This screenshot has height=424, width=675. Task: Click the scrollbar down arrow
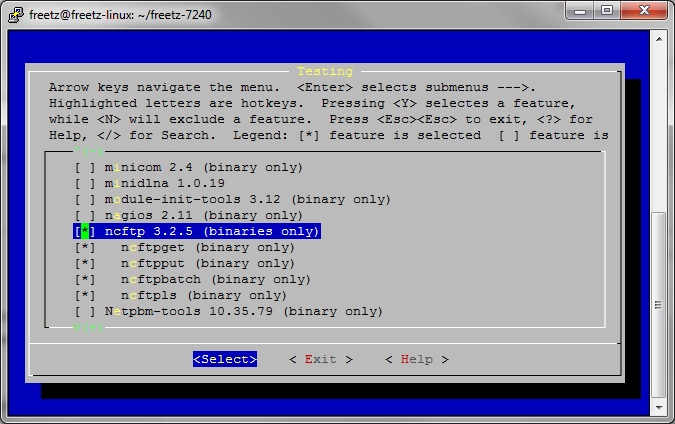(x=660, y=407)
